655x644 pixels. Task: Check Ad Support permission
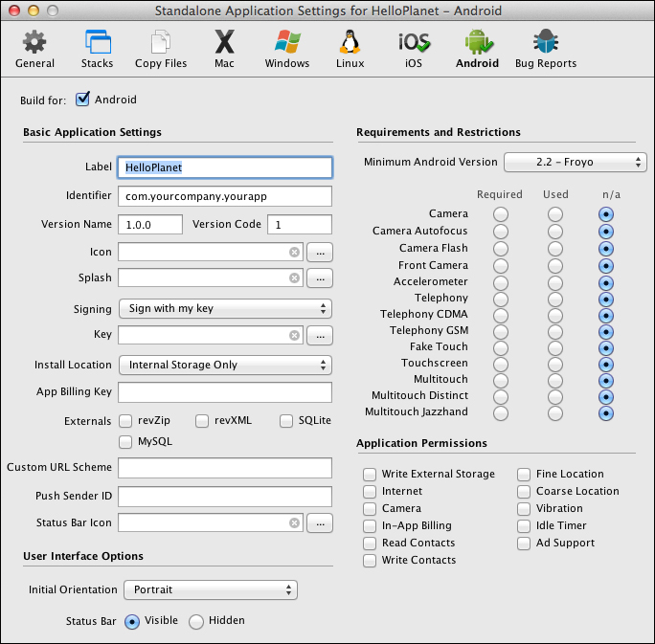tap(524, 543)
